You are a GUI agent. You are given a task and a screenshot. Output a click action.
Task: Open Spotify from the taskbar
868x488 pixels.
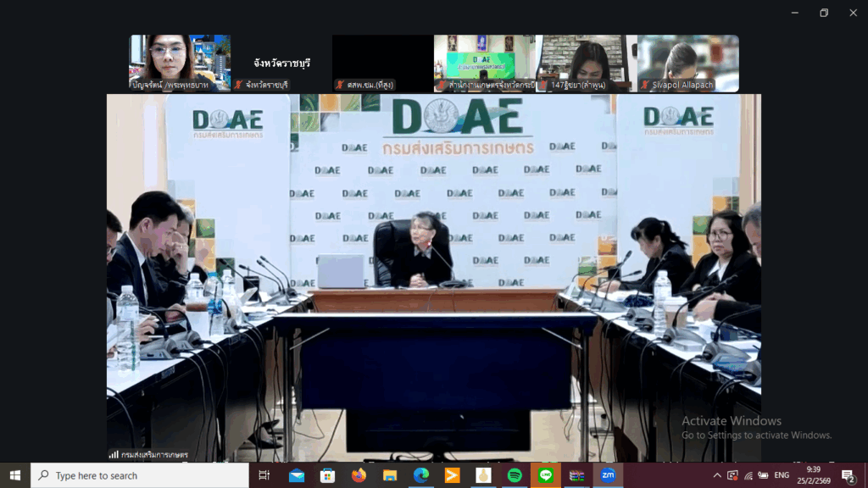(515, 475)
